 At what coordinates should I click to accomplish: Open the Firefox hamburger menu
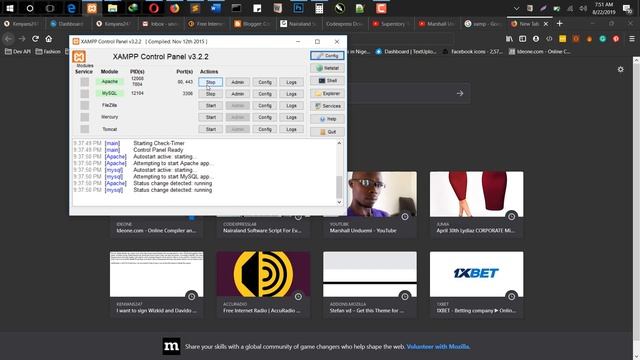[x=632, y=39]
